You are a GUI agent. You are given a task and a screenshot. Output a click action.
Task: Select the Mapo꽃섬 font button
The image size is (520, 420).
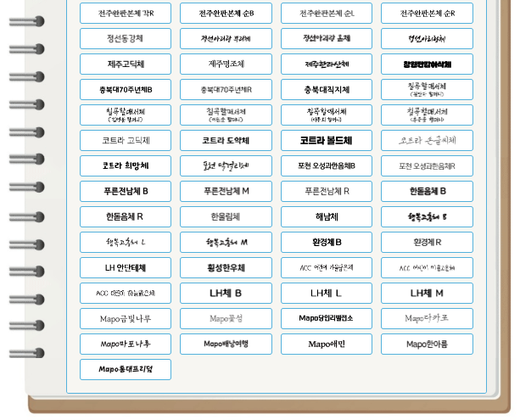click(226, 318)
